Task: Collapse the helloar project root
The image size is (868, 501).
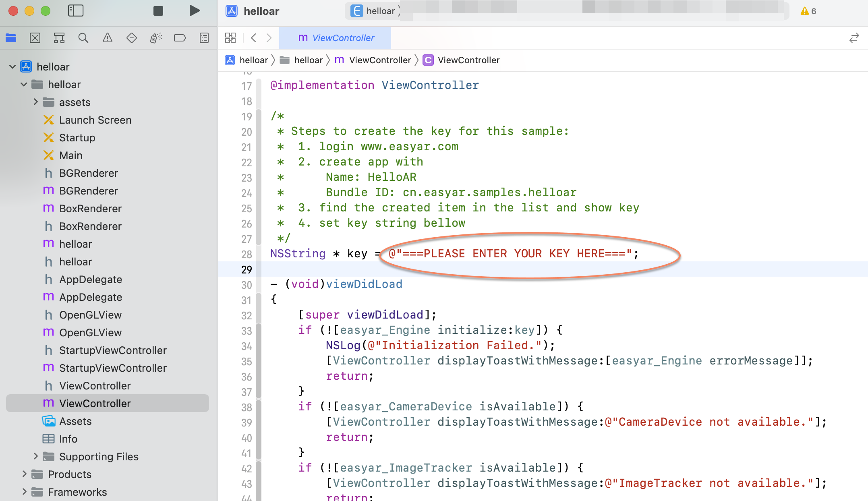Action: click(x=12, y=67)
